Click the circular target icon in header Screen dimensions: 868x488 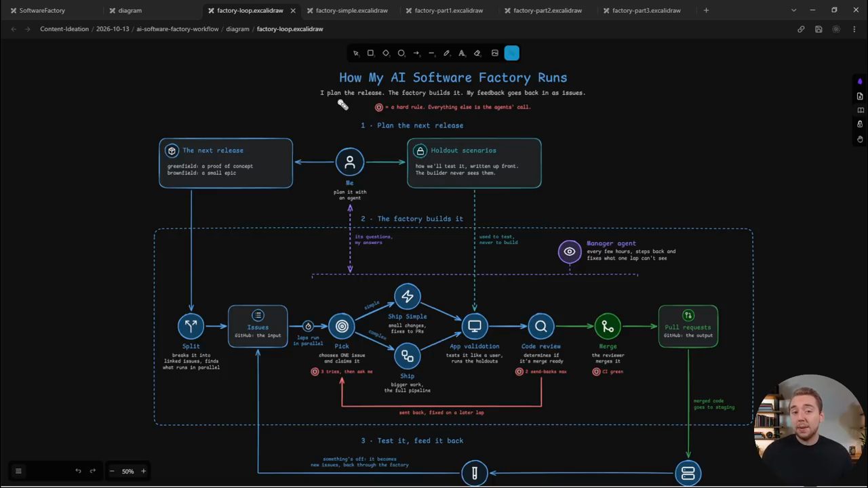pos(835,29)
